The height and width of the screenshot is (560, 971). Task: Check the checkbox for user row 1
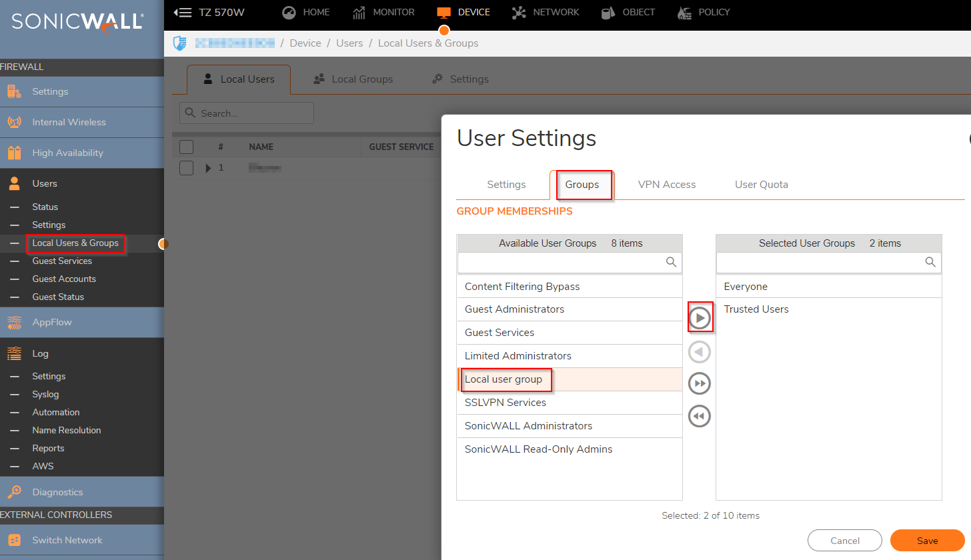click(x=187, y=168)
